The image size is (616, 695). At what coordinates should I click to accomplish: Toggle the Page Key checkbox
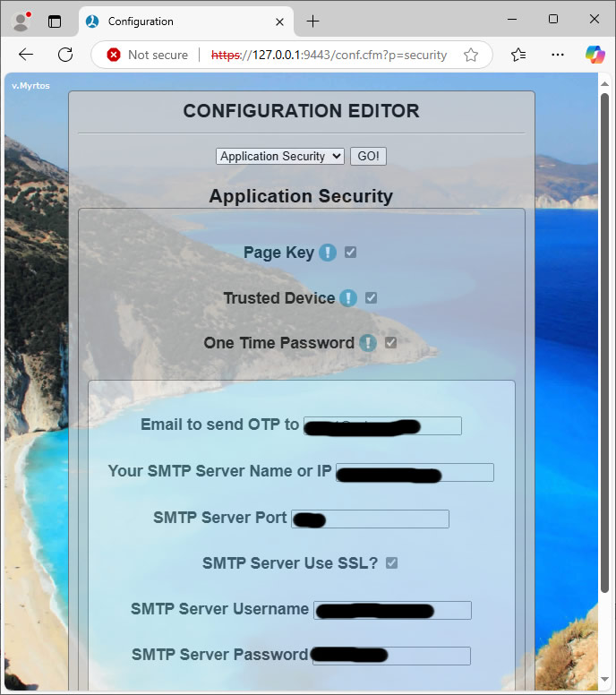[351, 253]
